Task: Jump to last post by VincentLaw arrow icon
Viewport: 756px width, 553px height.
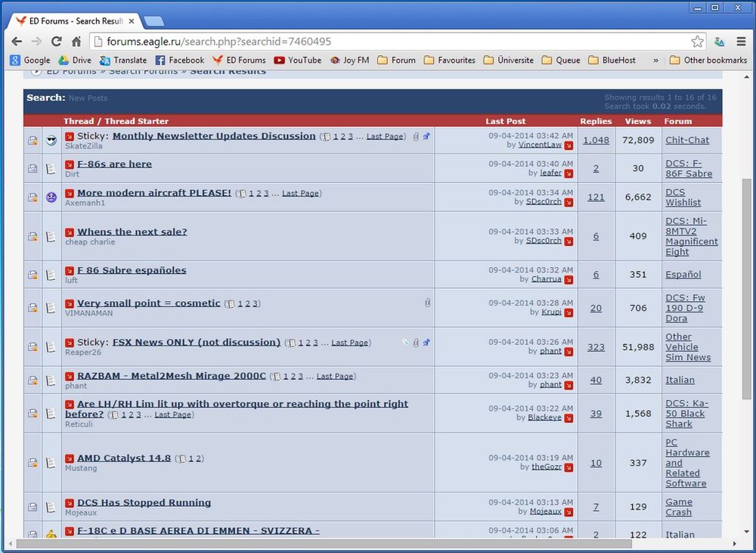Action: click(x=569, y=145)
